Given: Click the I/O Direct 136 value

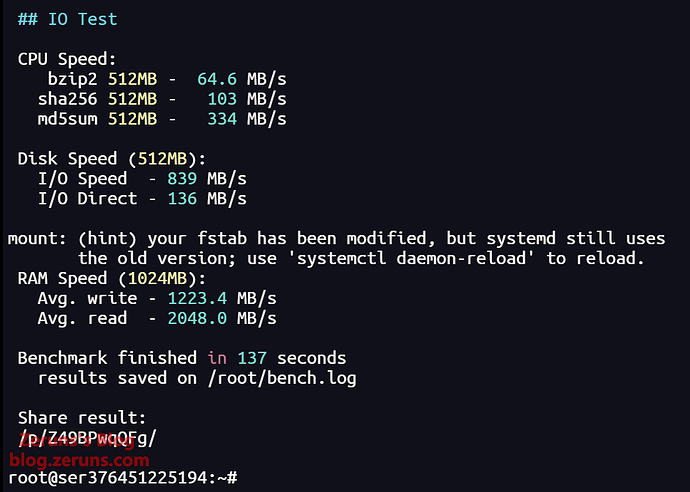Looking at the screenshot, I should 183,199.
